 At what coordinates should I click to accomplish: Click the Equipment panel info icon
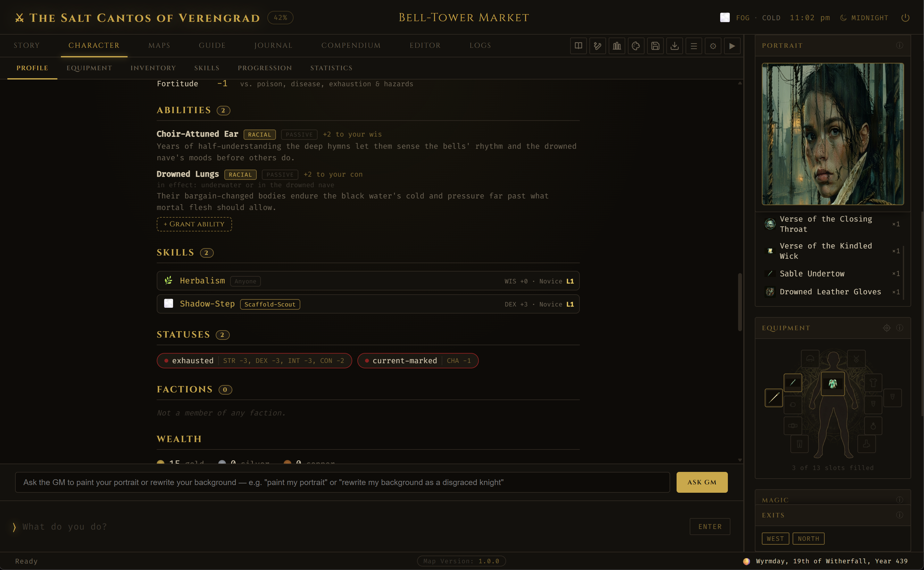[x=900, y=328]
